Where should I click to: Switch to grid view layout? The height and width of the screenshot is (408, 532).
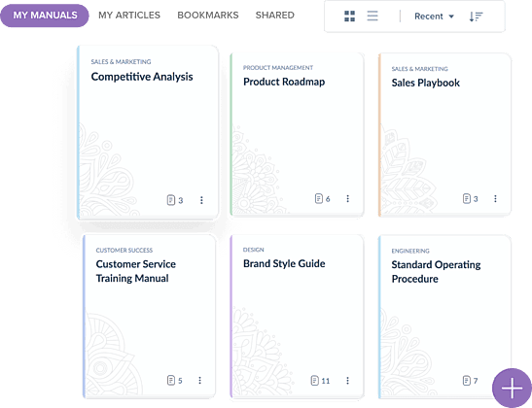349,16
